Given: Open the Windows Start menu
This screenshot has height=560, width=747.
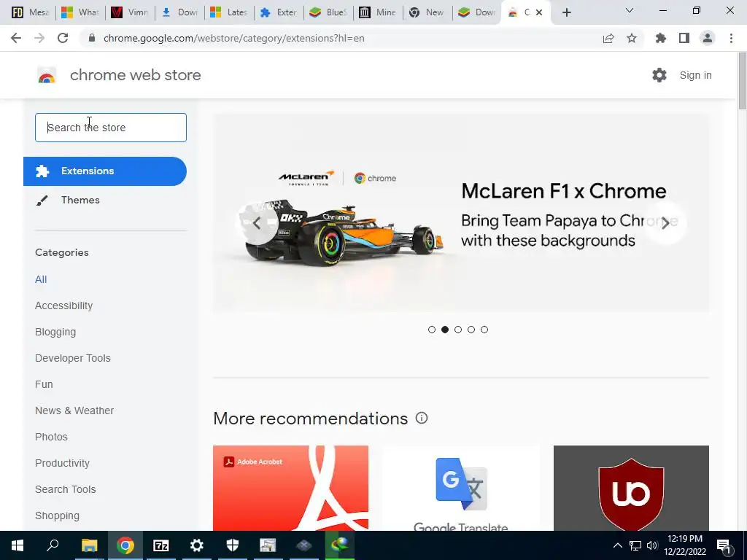Looking at the screenshot, I should [18, 545].
